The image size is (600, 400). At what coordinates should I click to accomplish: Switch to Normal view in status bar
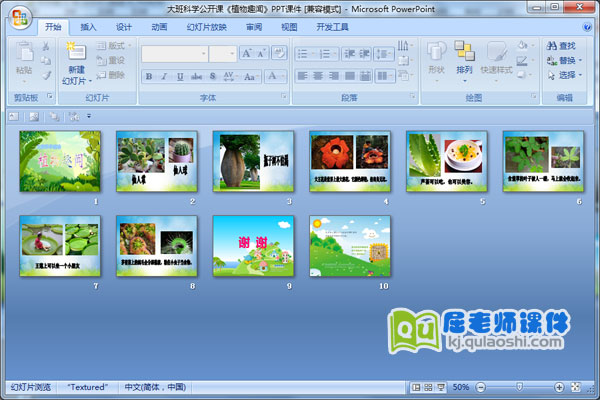tap(416, 387)
